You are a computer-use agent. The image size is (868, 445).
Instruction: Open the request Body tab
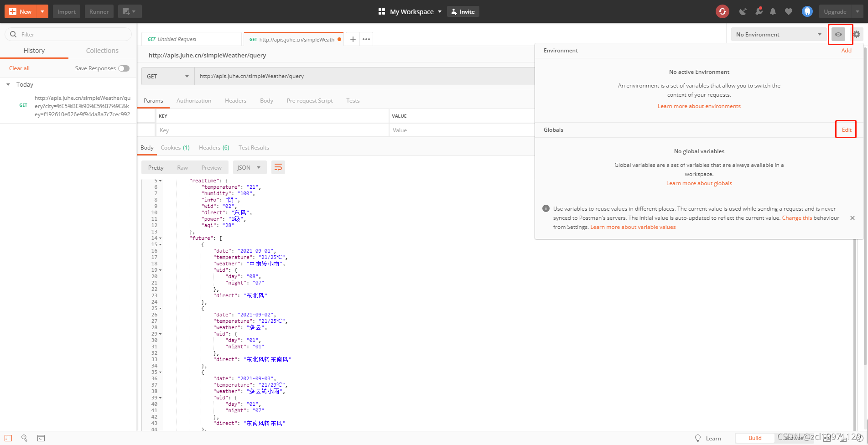coord(266,101)
